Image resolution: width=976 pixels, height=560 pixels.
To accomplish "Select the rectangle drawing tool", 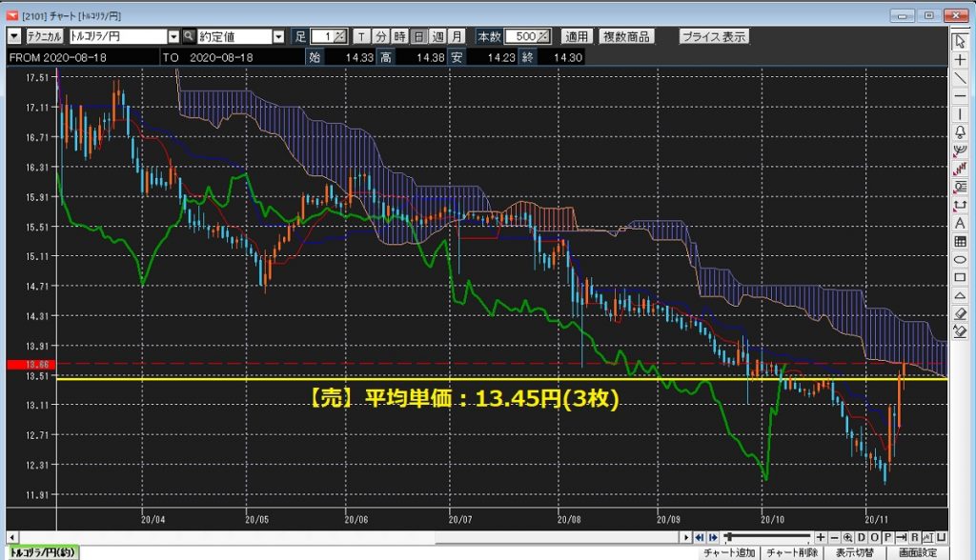I will [x=961, y=277].
